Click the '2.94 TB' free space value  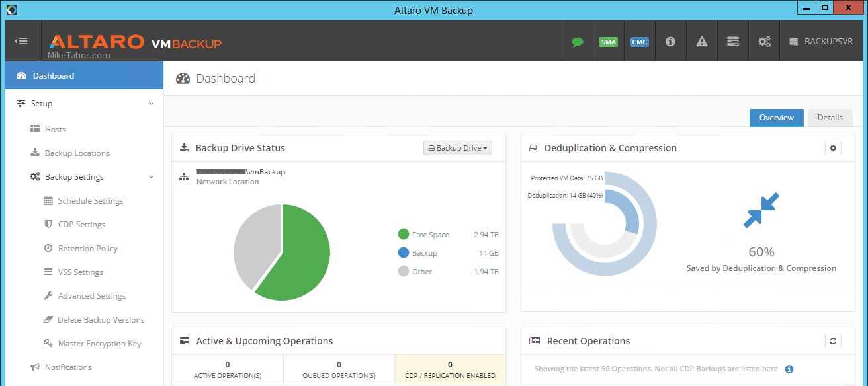486,235
